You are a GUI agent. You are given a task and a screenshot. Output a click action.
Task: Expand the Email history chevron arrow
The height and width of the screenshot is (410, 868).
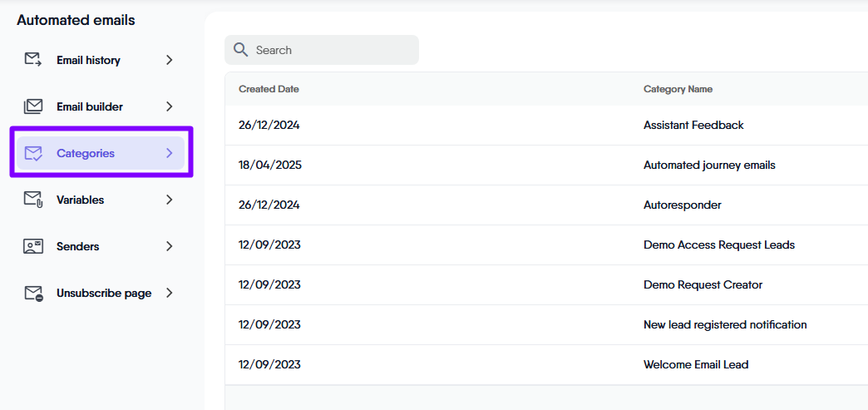coord(169,60)
